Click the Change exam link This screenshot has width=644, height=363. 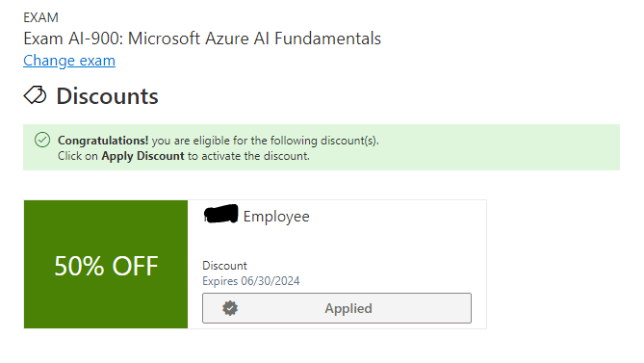pyautogui.click(x=69, y=61)
